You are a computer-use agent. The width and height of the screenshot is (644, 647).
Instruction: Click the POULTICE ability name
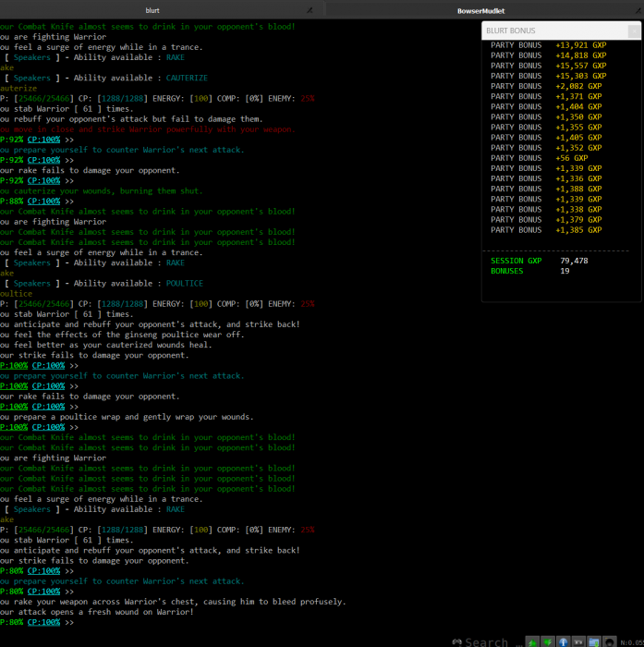click(185, 284)
